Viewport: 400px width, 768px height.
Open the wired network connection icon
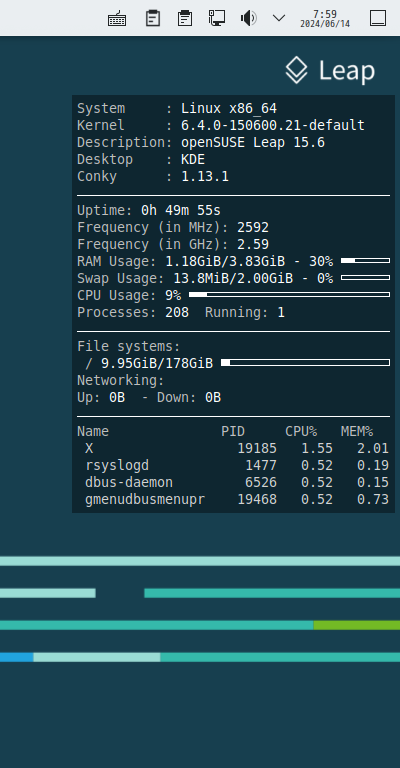(216, 18)
